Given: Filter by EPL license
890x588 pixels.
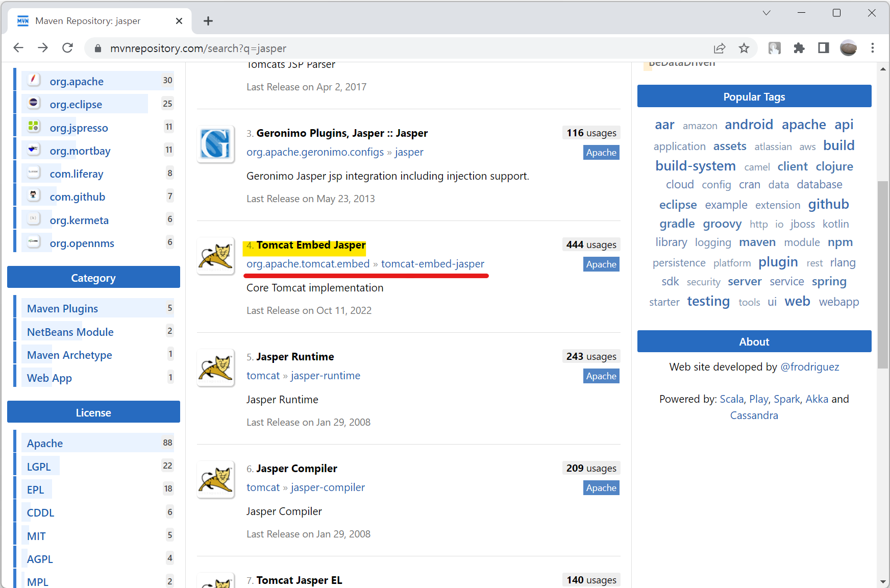Looking at the screenshot, I should (x=35, y=490).
